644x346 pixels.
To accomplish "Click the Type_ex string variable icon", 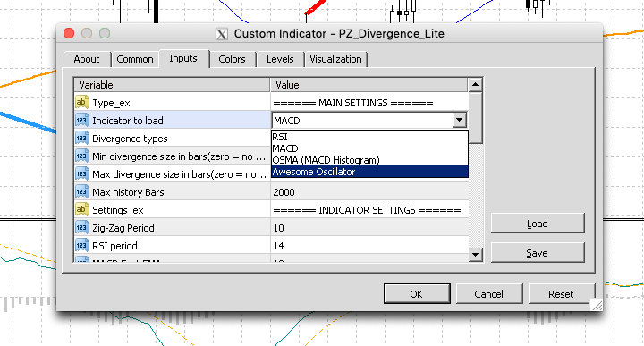I will tap(81, 102).
